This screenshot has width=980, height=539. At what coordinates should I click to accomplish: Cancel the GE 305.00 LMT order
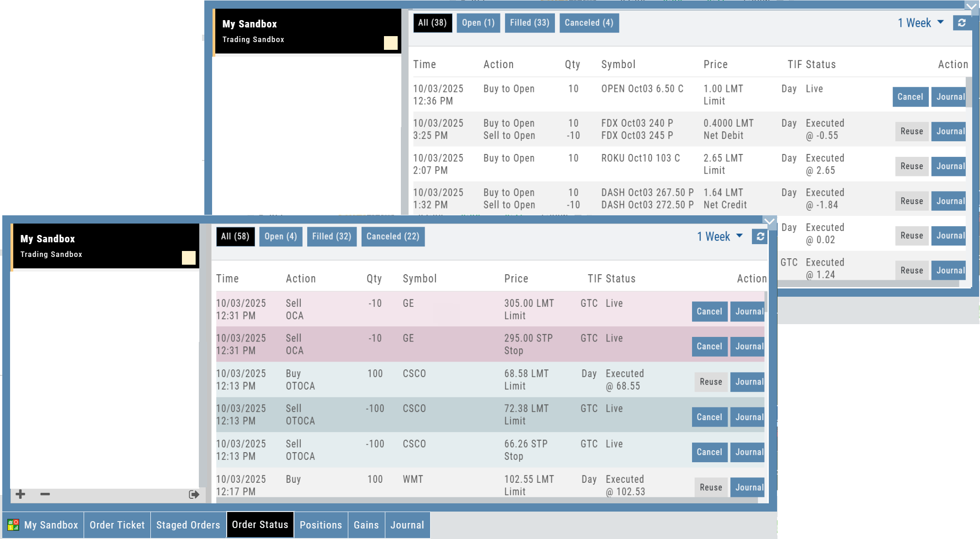pos(709,311)
